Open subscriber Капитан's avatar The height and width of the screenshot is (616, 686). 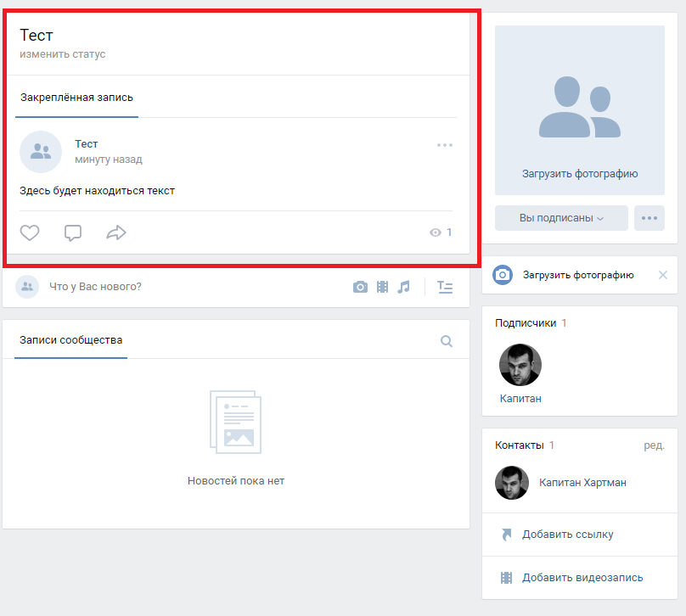(x=520, y=365)
